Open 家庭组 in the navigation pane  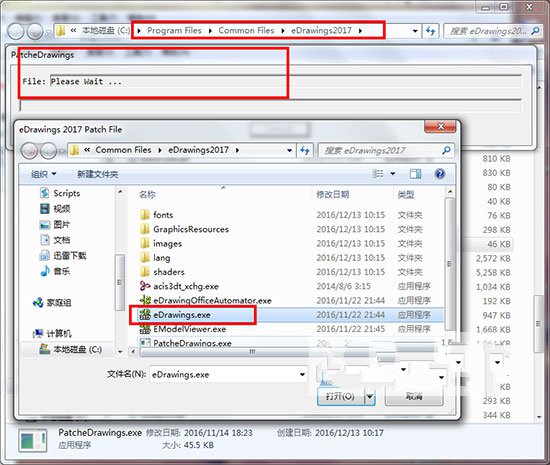point(52,302)
